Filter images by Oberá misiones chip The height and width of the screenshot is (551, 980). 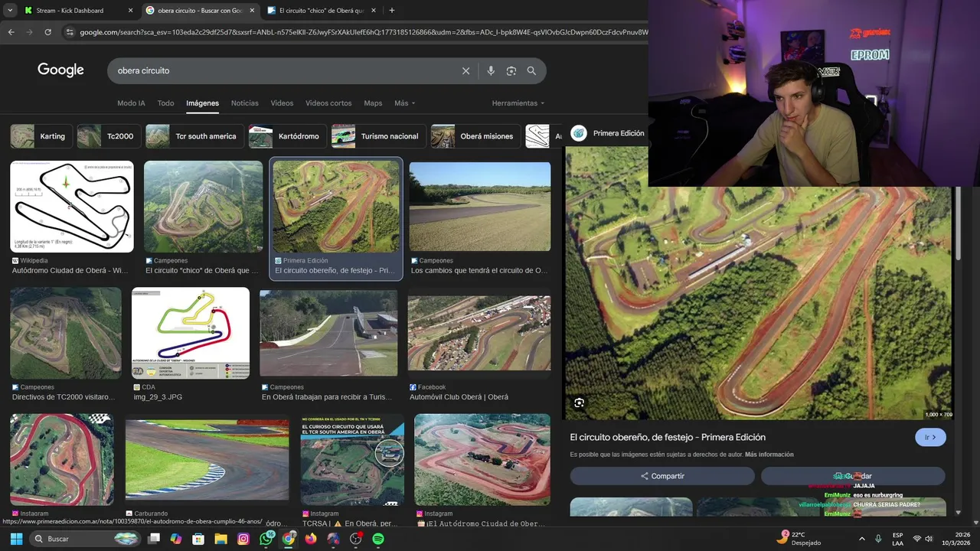476,136
